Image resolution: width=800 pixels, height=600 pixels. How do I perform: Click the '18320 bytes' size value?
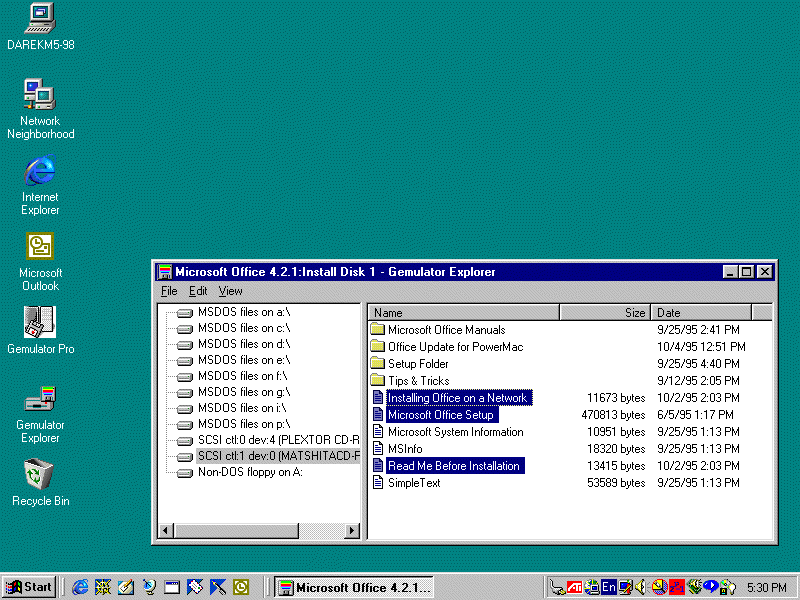616,448
